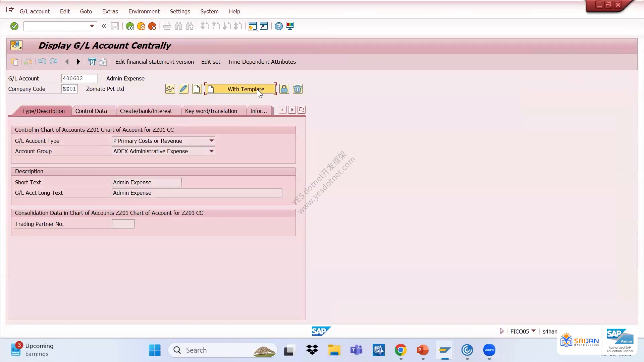The height and width of the screenshot is (362, 644).
Task: Open the tab list overview icon
Action: pos(301,110)
